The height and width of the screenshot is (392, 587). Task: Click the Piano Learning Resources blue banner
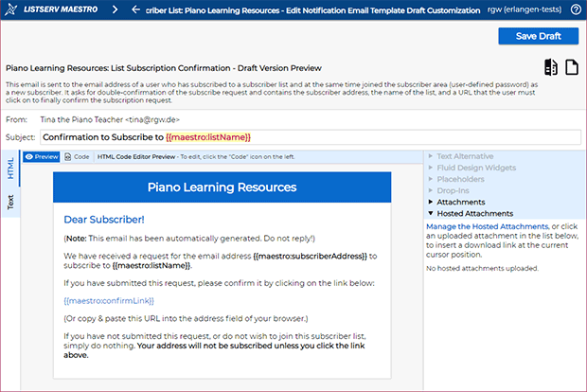pyautogui.click(x=222, y=187)
